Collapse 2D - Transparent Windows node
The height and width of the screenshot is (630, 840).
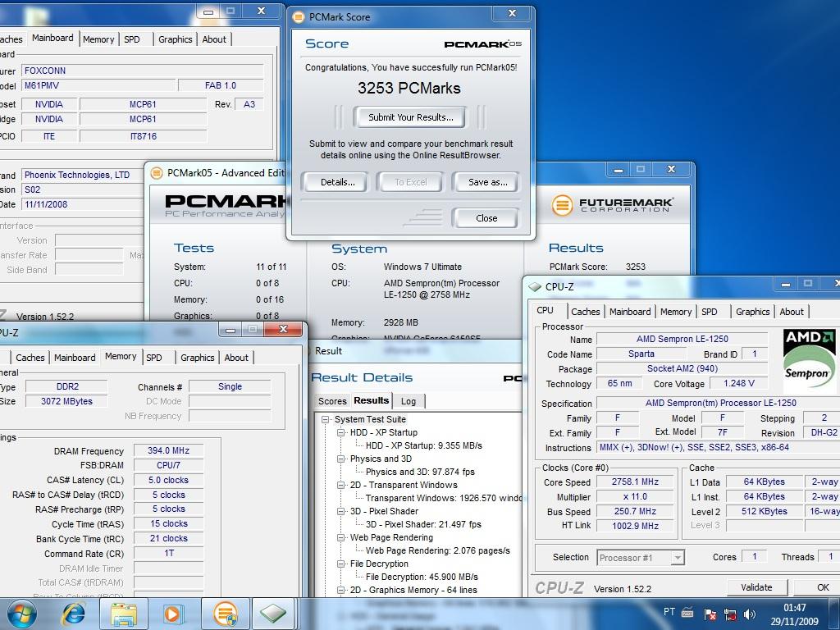coord(340,485)
